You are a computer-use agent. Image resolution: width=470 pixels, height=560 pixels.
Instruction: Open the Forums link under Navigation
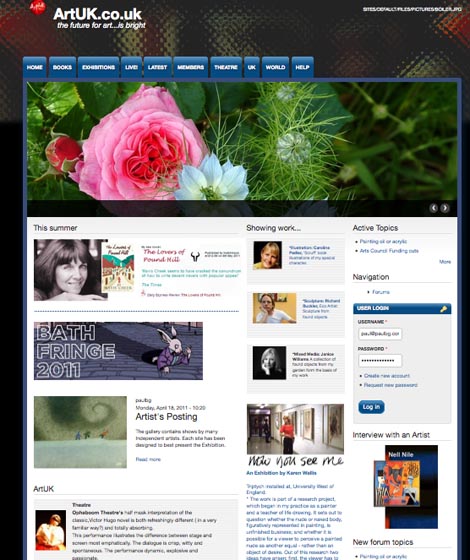381,292
